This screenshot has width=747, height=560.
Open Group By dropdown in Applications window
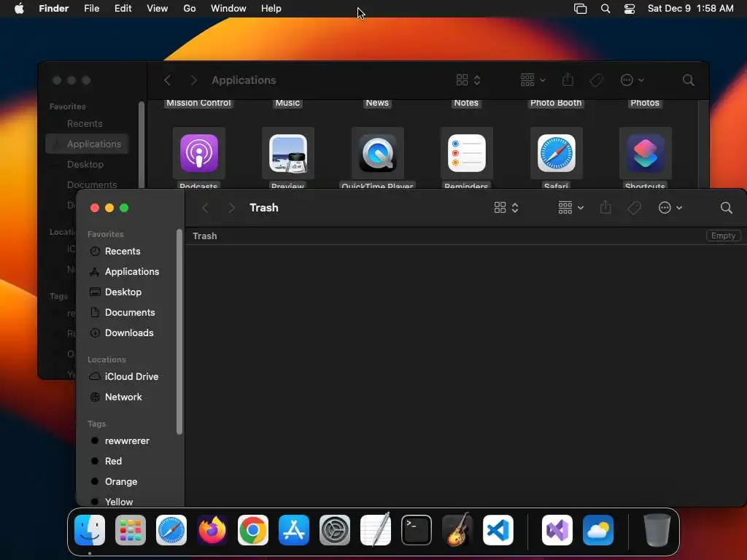coord(533,80)
